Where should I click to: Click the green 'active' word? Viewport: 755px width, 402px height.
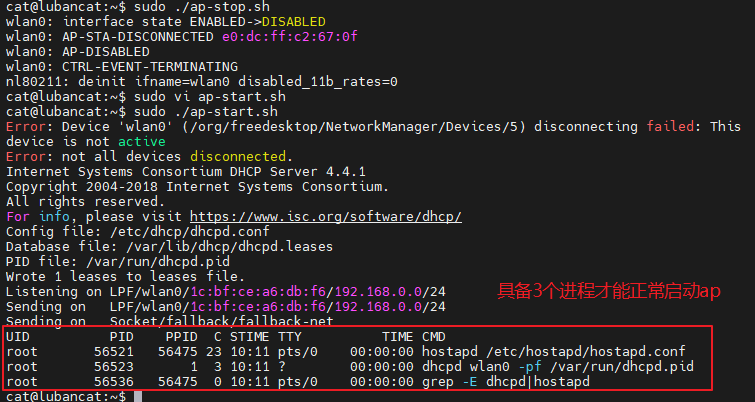142,142
